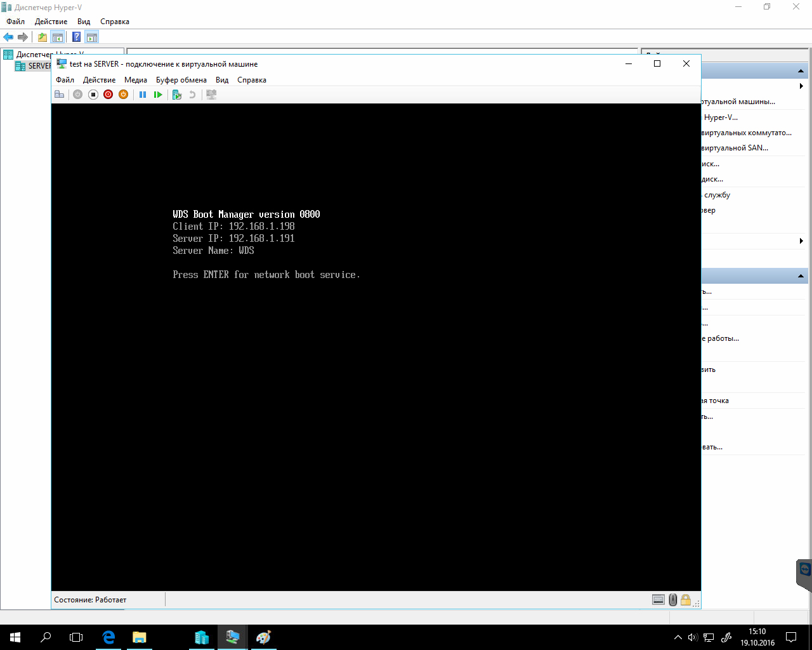Click the Help question mark toolbar icon

click(77, 37)
